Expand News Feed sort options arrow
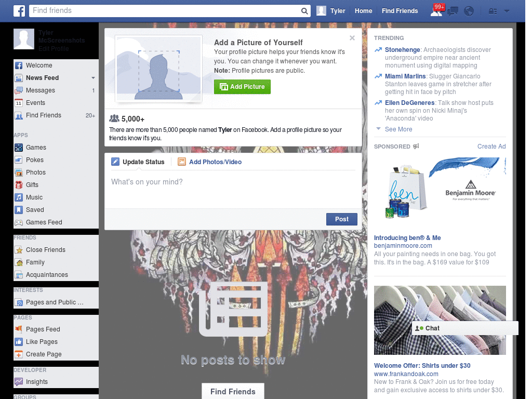 pyautogui.click(x=93, y=78)
